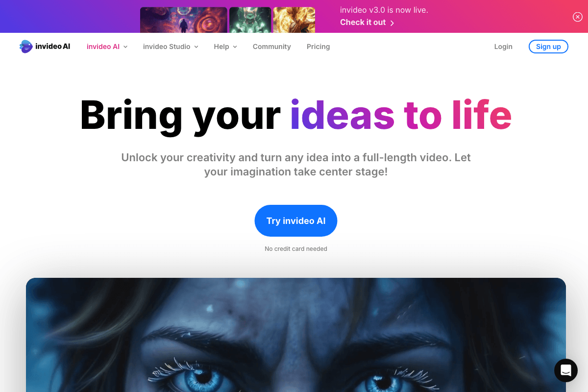Open the Community page
The width and height of the screenshot is (588, 392).
coord(272,47)
